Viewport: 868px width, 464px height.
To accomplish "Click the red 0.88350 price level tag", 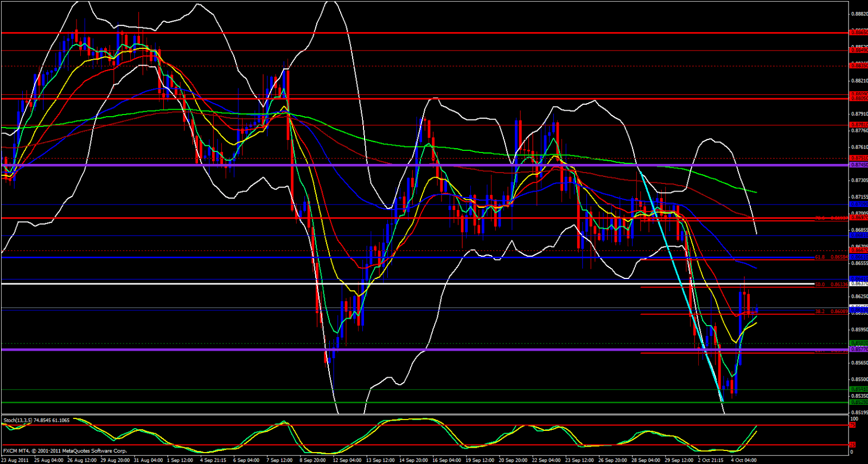I will click(x=859, y=65).
